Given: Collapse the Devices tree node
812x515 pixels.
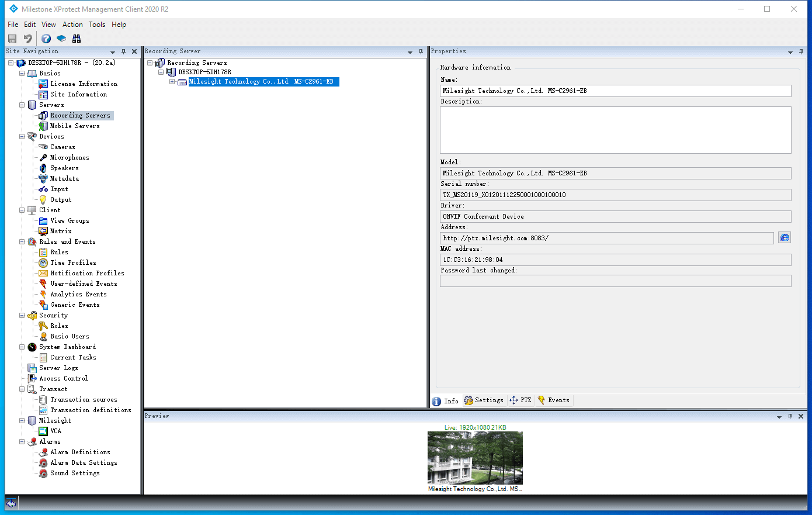Looking at the screenshot, I should pos(22,136).
